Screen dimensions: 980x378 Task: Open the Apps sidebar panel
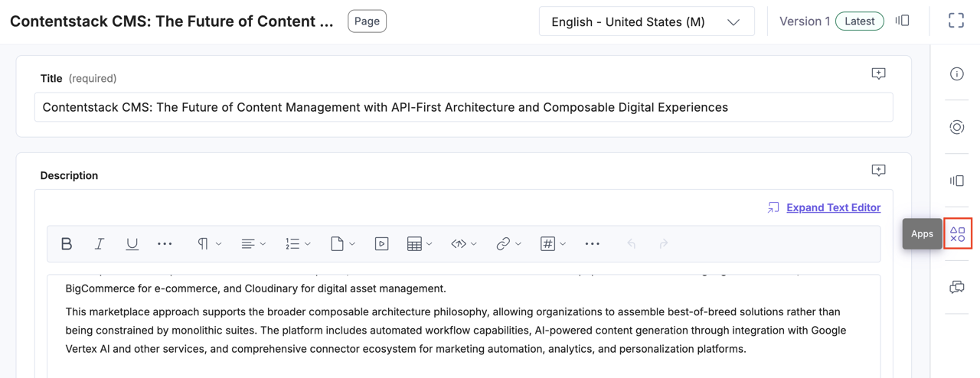pos(957,234)
